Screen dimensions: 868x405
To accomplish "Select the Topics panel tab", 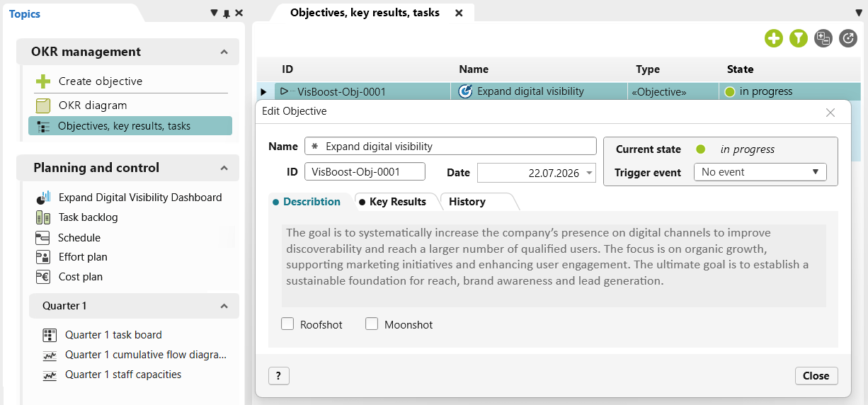I will pos(25,14).
